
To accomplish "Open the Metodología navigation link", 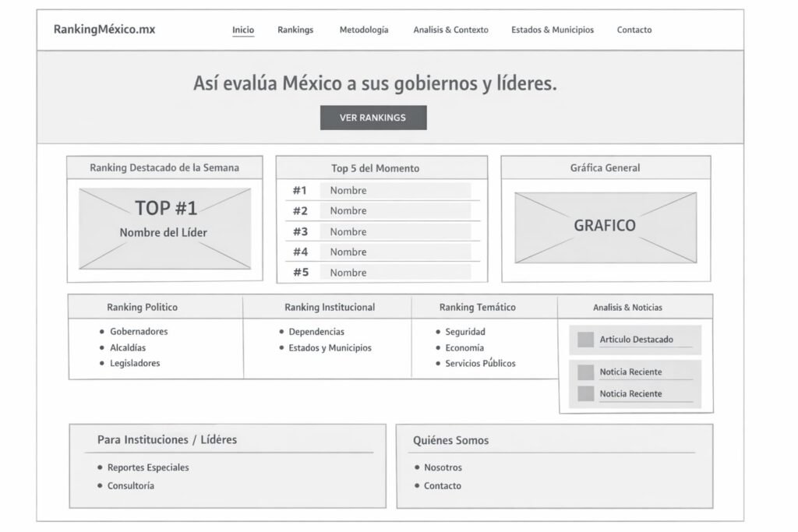I will point(364,30).
